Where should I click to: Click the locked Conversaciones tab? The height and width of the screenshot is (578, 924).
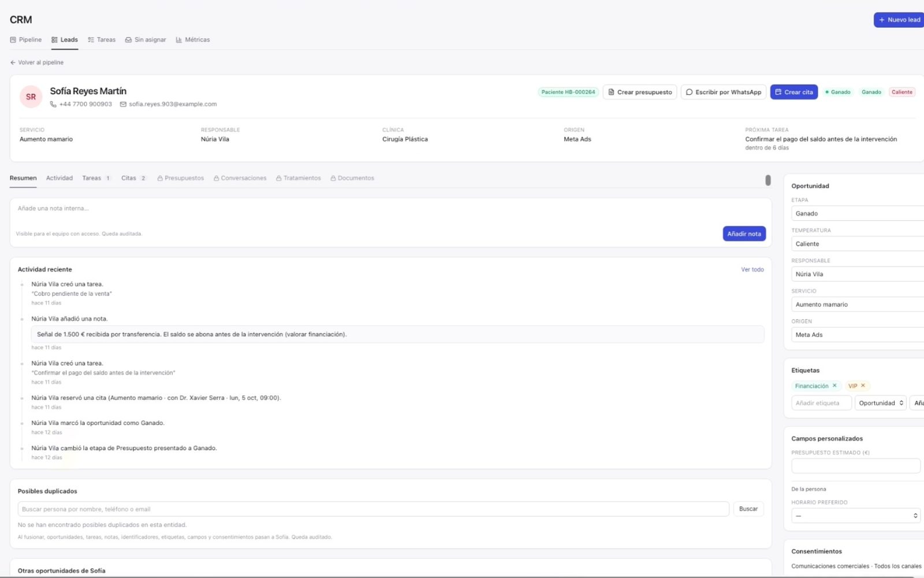tap(240, 178)
